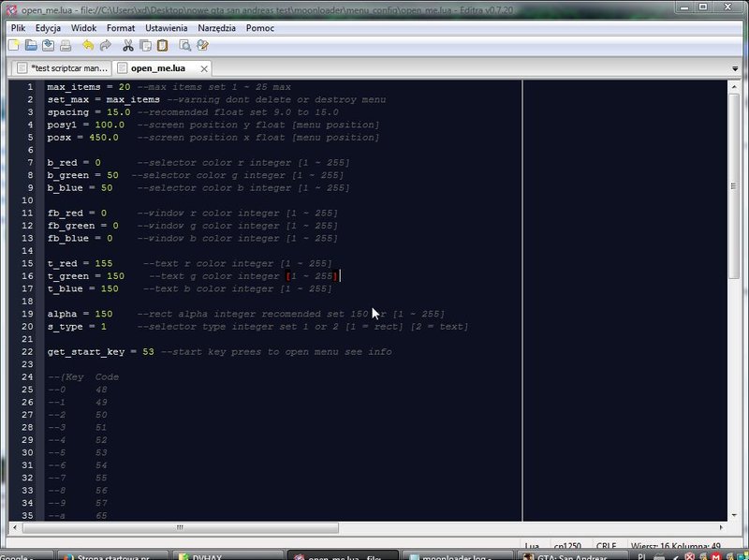
Task: Click the set_max variable on line 2
Action: (x=67, y=100)
